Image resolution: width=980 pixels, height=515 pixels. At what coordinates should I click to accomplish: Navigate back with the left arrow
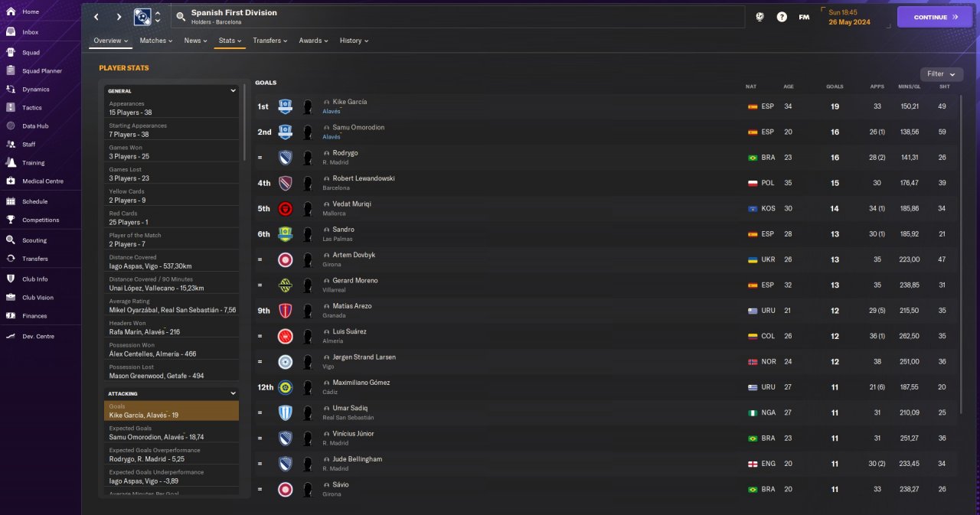[96, 17]
